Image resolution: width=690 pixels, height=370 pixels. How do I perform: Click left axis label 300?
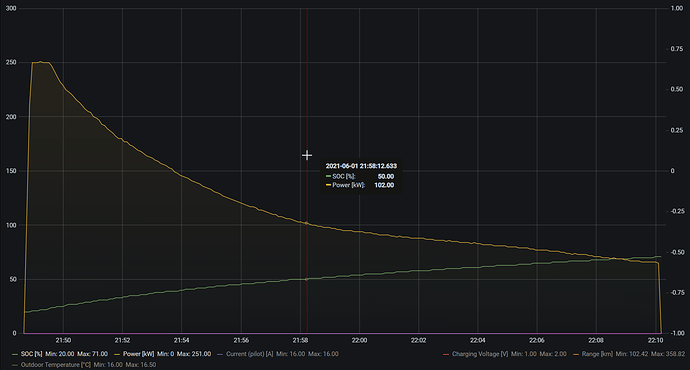11,8
